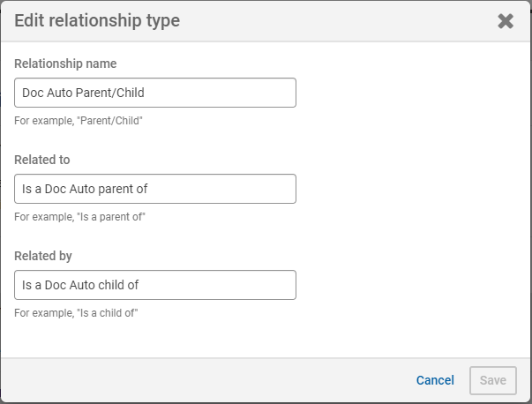Close the Edit relationship type dialog
Screen dimensions: 532x404
[506, 21]
